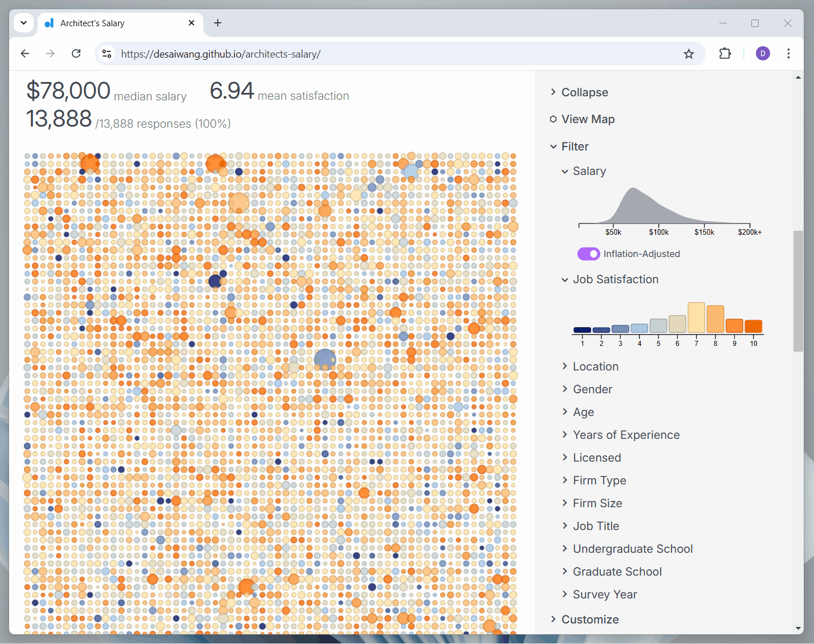Viewport: 814px width, 644px height.
Task: Open a new browser tab
Action: [218, 23]
